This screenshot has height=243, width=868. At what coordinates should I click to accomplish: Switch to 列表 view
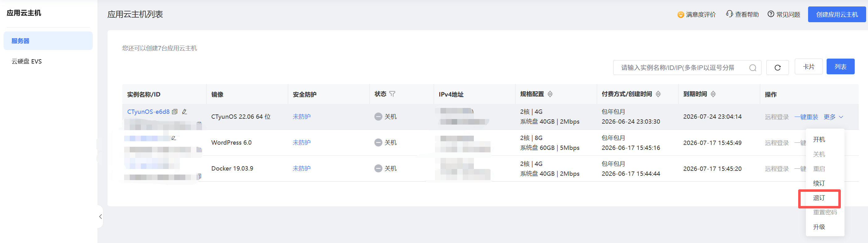tap(841, 67)
